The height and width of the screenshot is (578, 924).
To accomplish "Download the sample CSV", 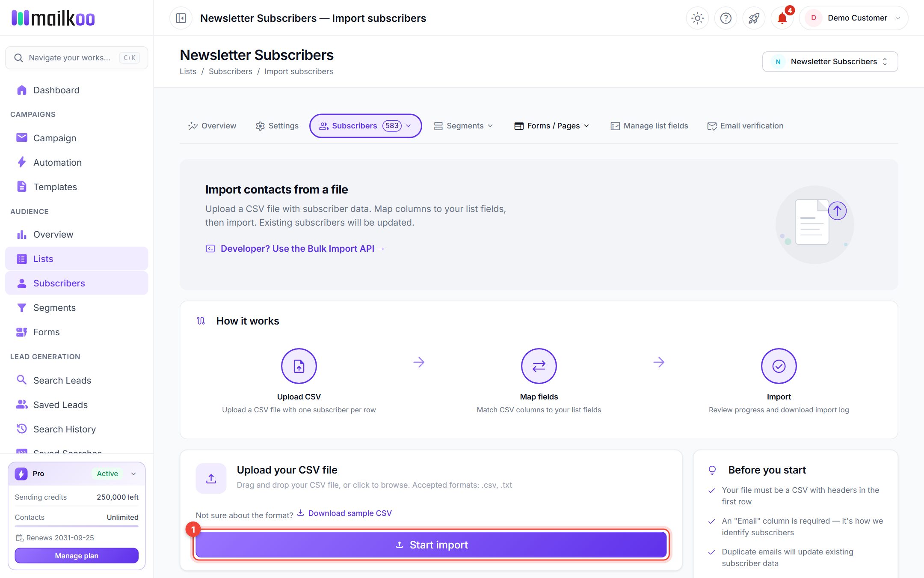I will pos(344,513).
